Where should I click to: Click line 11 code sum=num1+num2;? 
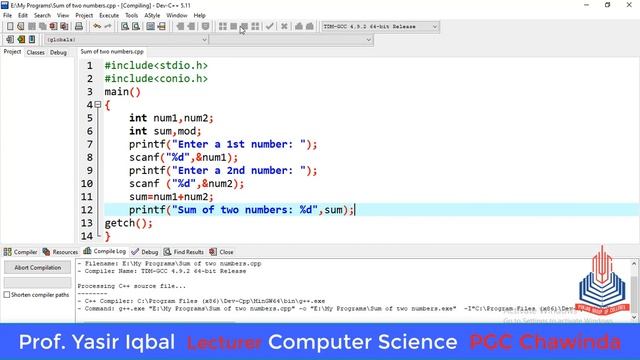point(171,197)
